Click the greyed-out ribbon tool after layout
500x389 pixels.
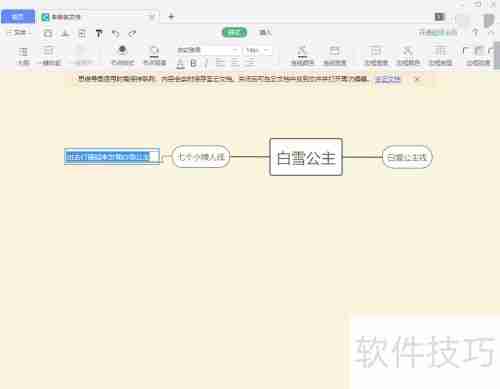click(x=81, y=56)
